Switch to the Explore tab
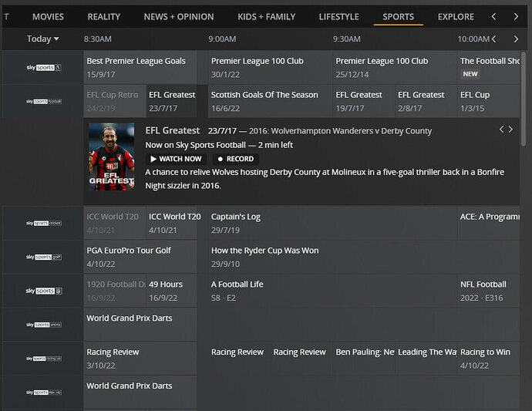Viewport: 532px width, 411px height. click(x=456, y=17)
